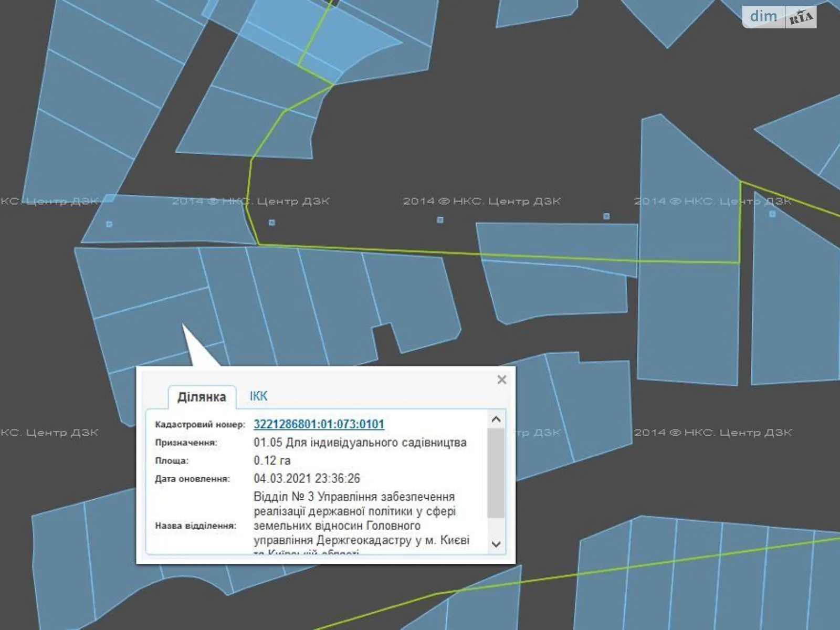The width and height of the screenshot is (840, 630).
Task: Click the Дата оновлення value 04.03.2021
Action: [307, 478]
